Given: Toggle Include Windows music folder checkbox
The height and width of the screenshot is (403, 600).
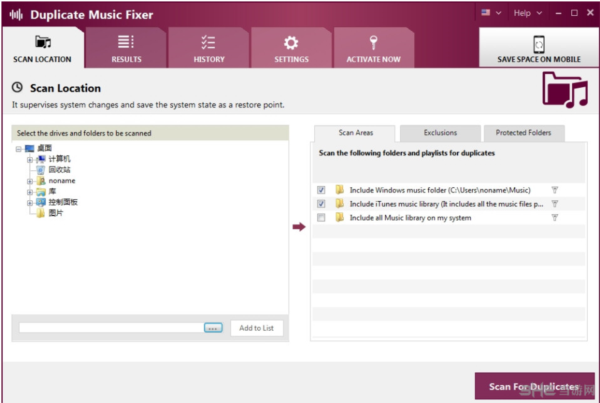Looking at the screenshot, I should (x=321, y=190).
